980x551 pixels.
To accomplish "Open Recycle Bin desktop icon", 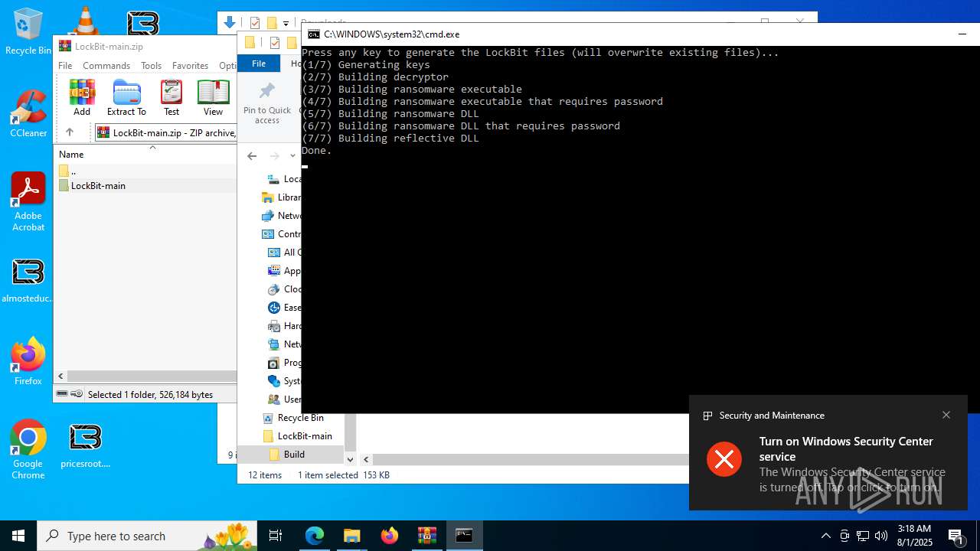I will 28,32.
